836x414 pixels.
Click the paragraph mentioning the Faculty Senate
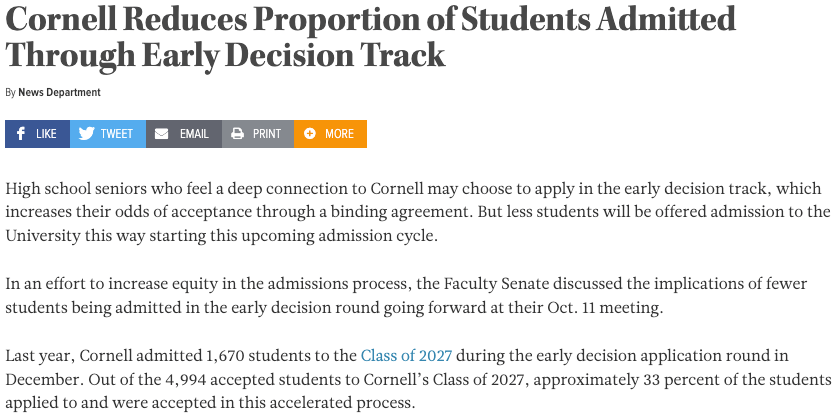[x=400, y=296]
